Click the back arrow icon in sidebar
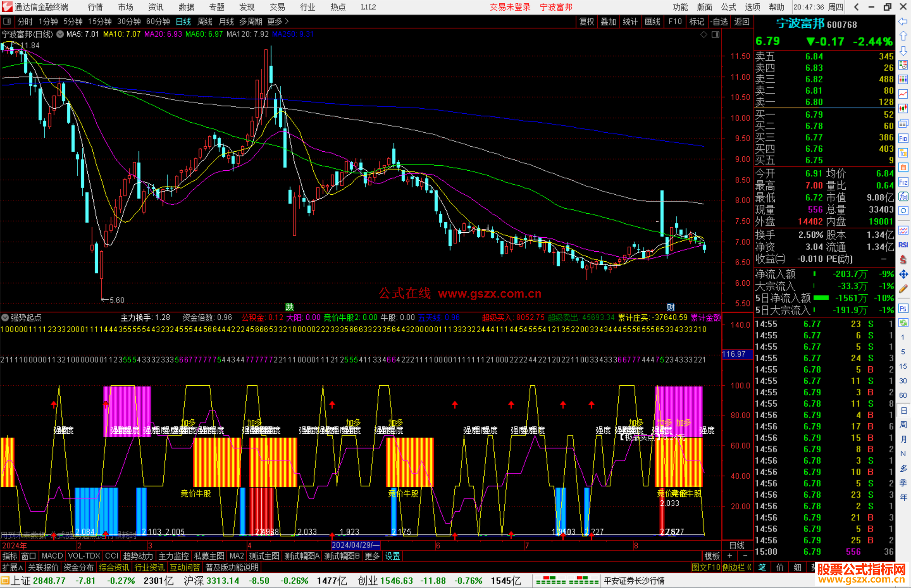Image resolution: width=911 pixels, height=588 pixels. coord(903,21)
